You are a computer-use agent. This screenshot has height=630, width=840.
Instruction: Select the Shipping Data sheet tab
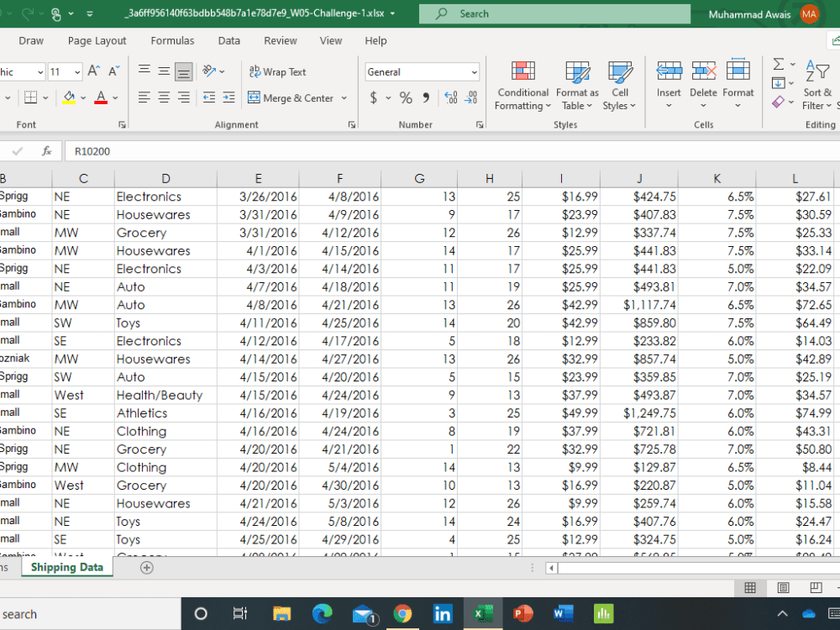[x=67, y=567]
